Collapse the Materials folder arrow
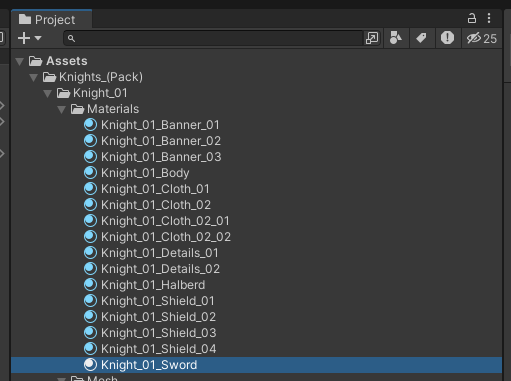 61,110
